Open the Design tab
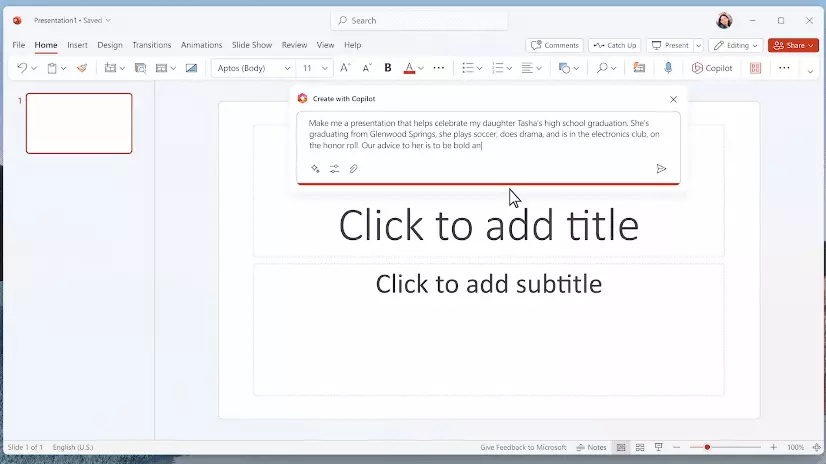This screenshot has width=826, height=464. [x=110, y=45]
